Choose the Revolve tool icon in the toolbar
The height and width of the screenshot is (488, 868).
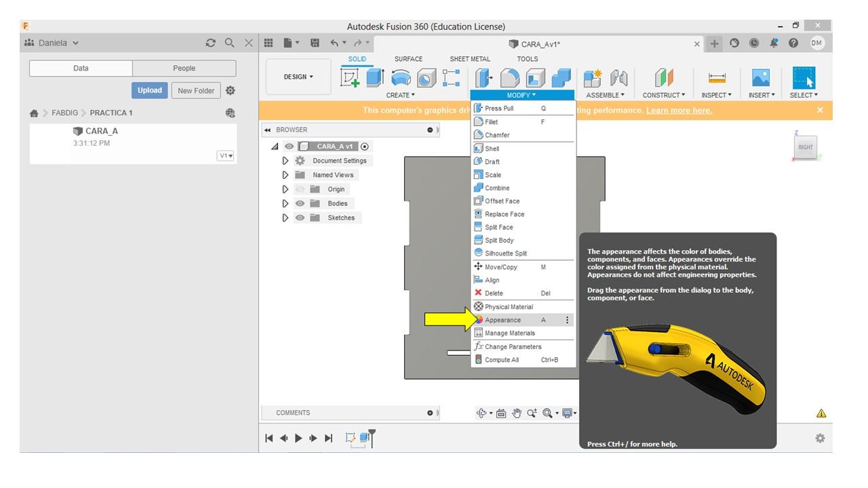point(401,78)
